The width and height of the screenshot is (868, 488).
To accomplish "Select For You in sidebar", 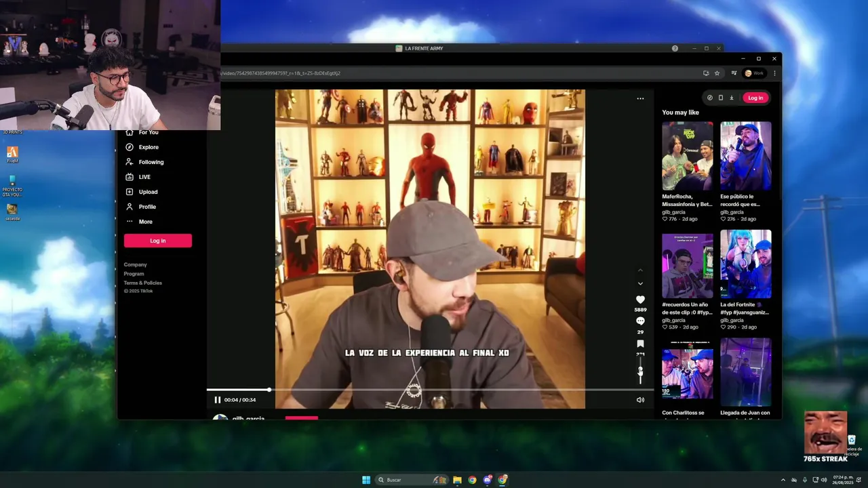I will 149,132.
